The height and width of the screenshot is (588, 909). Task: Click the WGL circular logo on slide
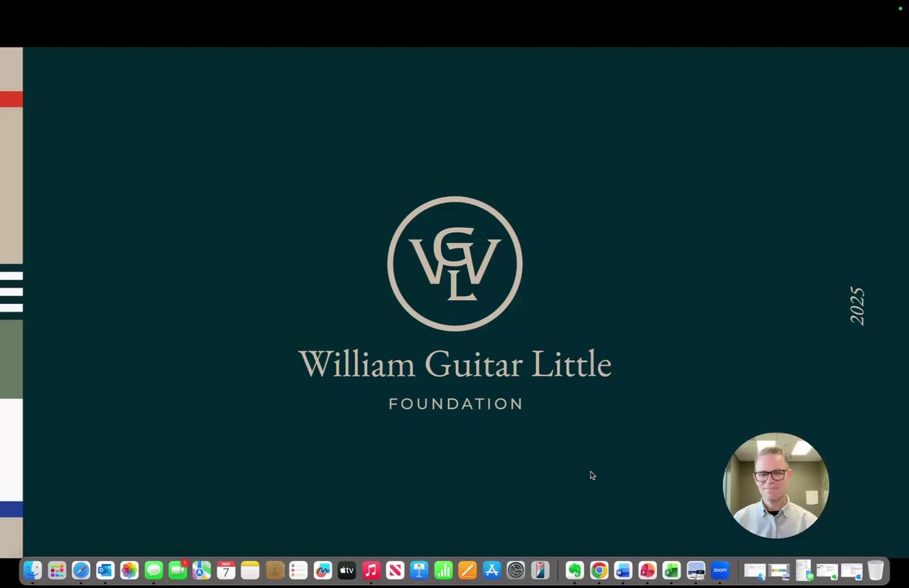click(454, 263)
